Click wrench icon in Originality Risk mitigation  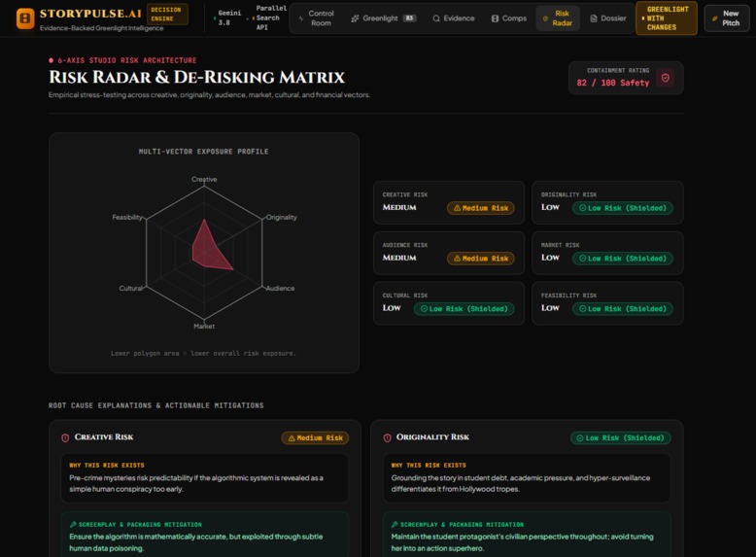395,524
